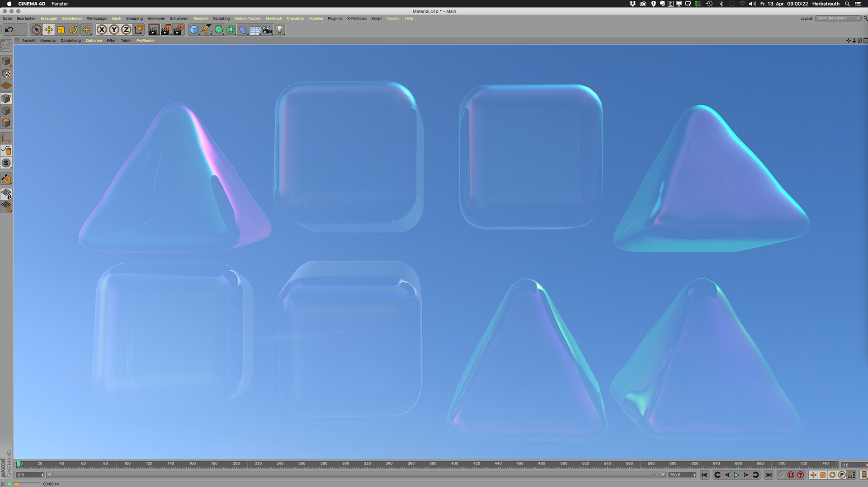Click the Undo arrow icon
The height and width of the screenshot is (487, 868).
point(9,30)
